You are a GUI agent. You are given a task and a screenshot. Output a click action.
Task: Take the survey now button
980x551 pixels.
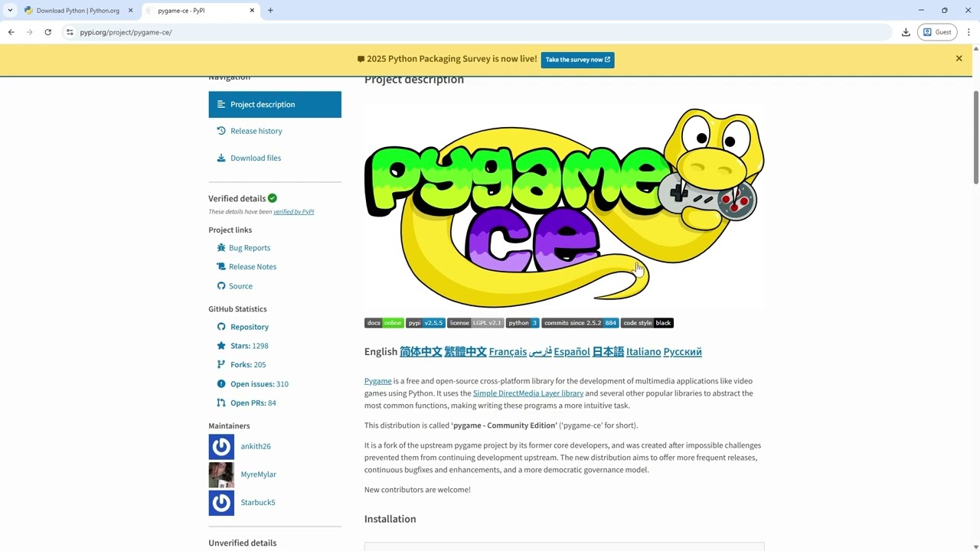point(577,60)
